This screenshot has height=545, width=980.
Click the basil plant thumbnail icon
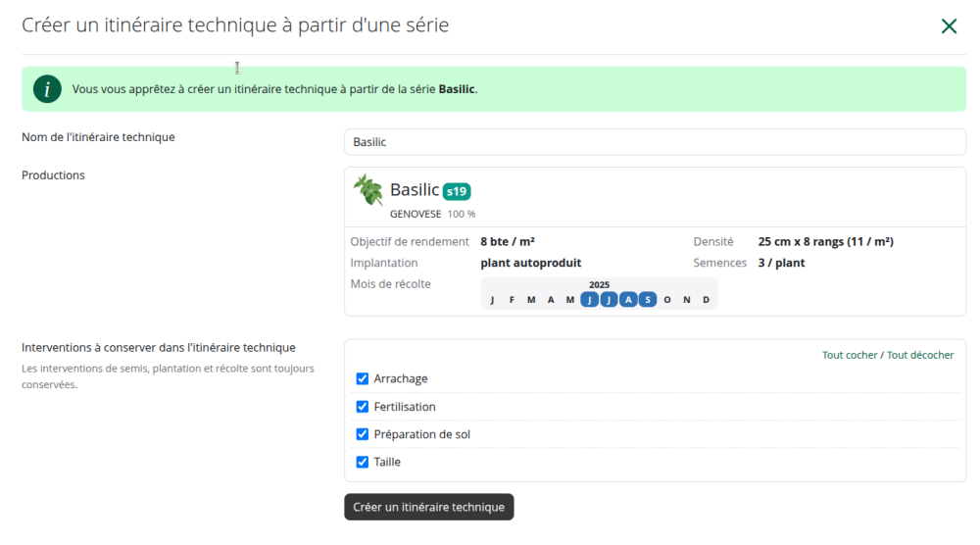pos(368,190)
